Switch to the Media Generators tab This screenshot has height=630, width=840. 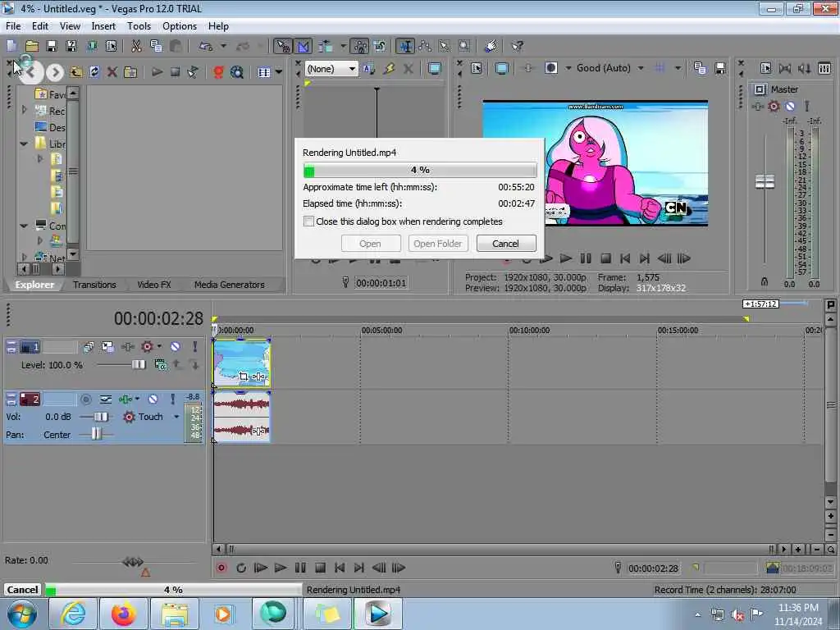(x=230, y=285)
